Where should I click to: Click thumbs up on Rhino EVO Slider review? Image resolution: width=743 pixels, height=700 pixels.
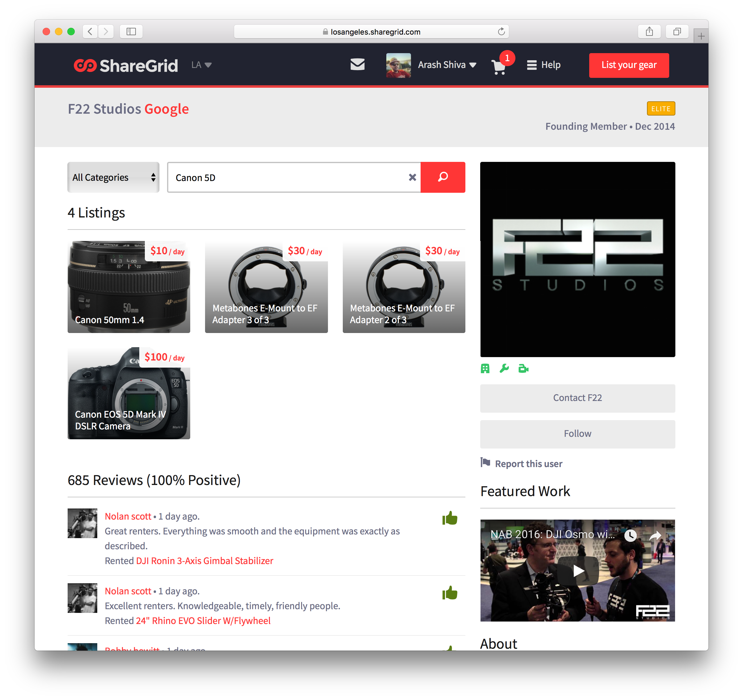pyautogui.click(x=450, y=593)
